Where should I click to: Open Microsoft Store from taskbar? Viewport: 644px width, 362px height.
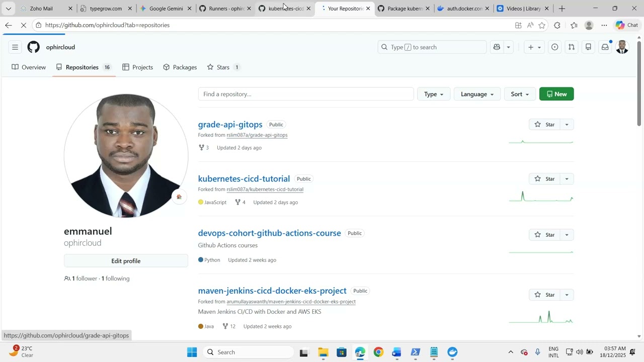[342, 352]
